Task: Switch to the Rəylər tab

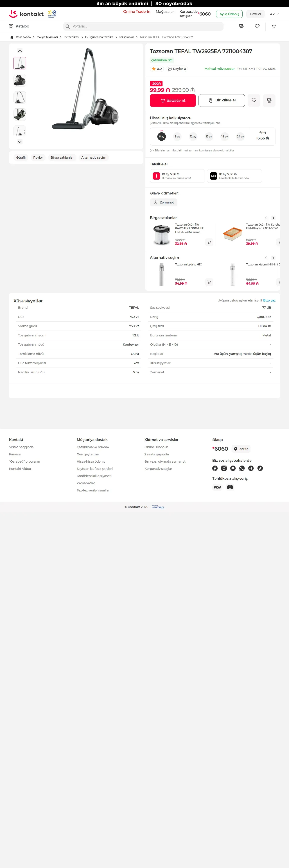Action: tap(38, 158)
